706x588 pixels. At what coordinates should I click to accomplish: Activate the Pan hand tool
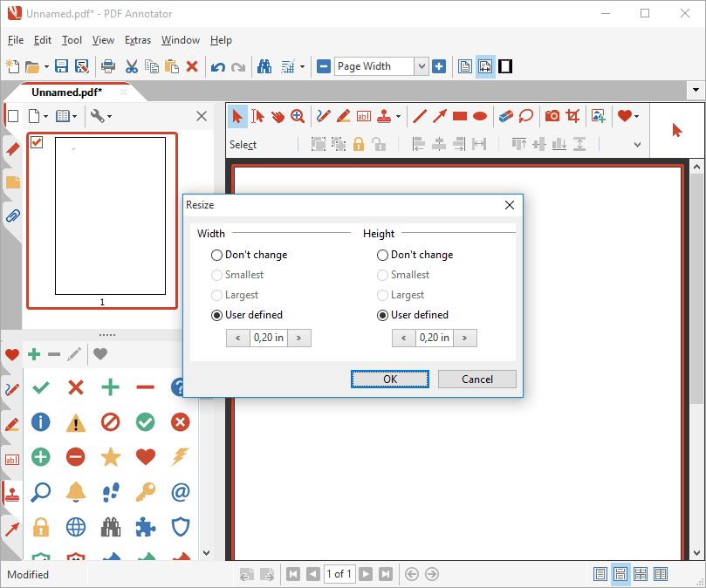point(278,116)
